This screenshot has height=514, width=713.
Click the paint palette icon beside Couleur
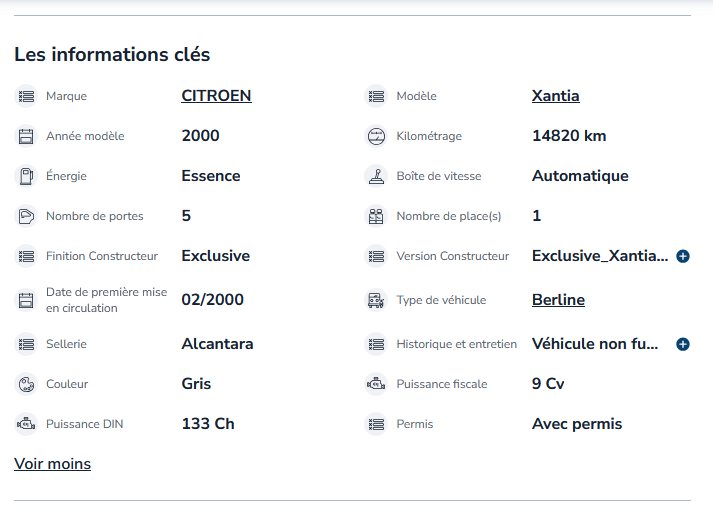(x=26, y=384)
